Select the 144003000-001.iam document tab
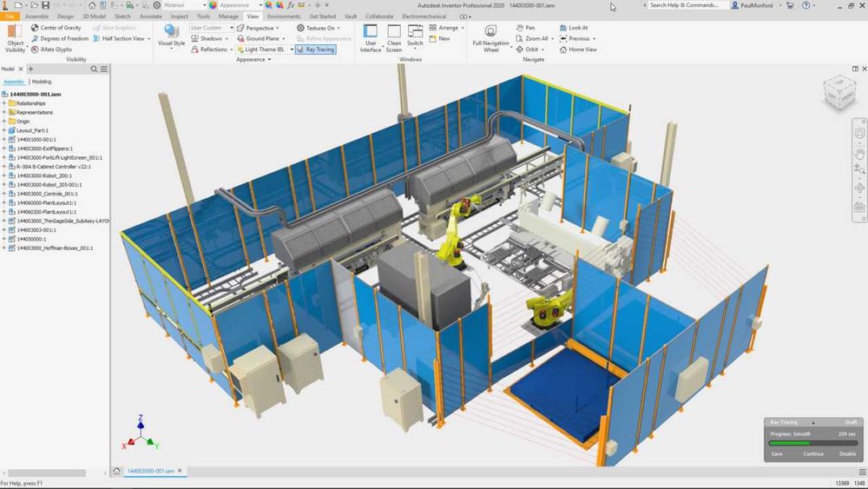The height and width of the screenshot is (489, 868). click(150, 471)
